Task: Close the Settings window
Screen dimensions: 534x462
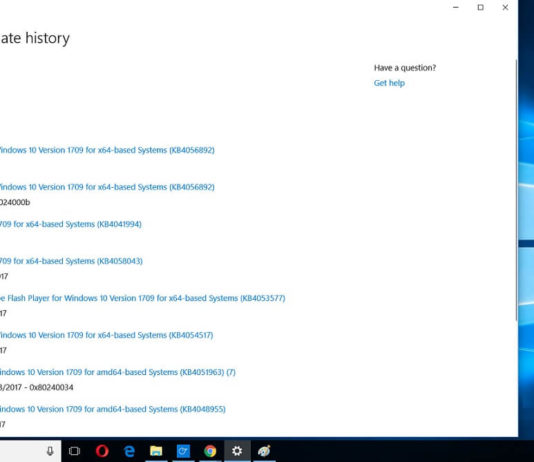Action: point(505,7)
